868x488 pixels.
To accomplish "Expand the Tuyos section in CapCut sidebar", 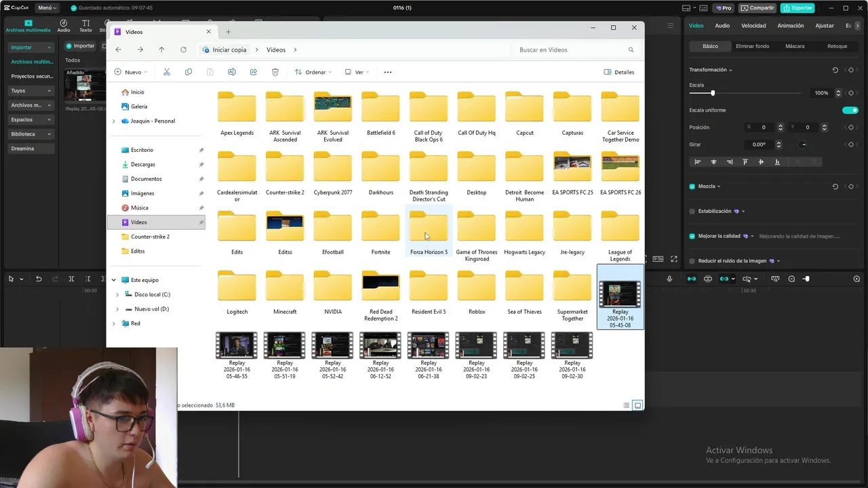I will tap(31, 91).
